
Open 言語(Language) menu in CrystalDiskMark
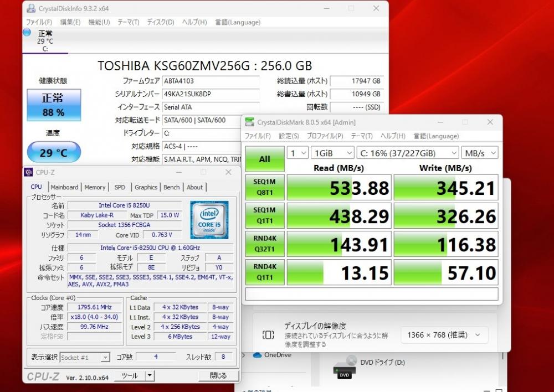(436, 136)
